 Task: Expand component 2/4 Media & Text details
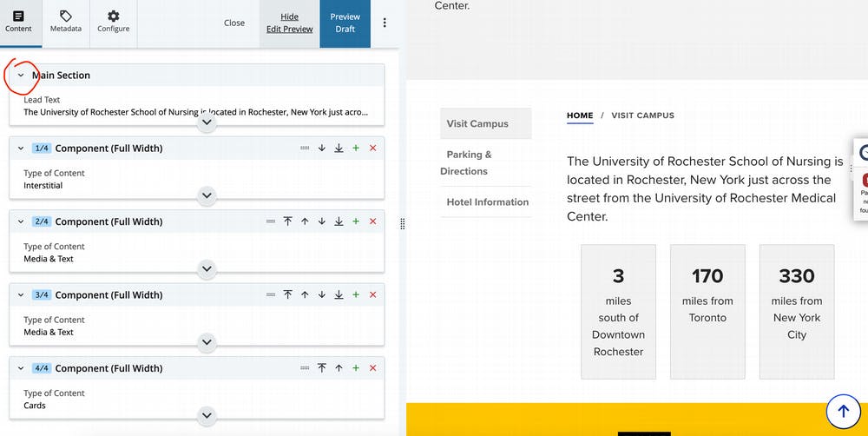207,268
